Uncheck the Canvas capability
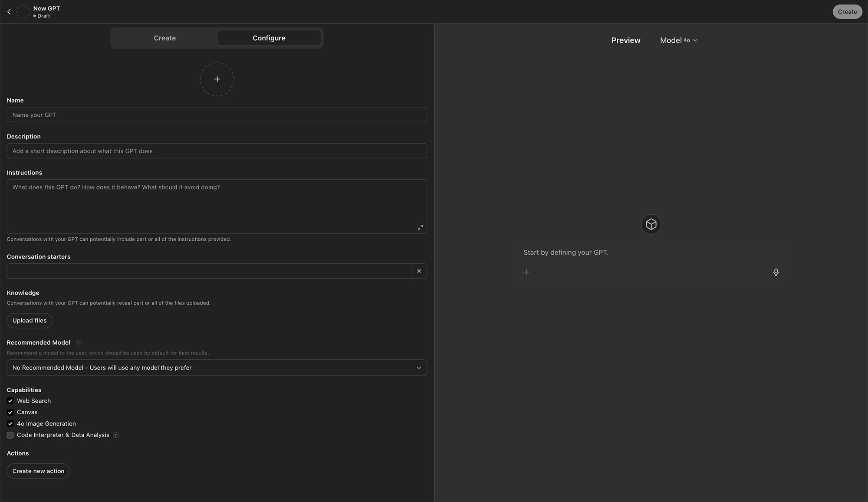Viewport: 868px width, 502px height. click(x=10, y=412)
